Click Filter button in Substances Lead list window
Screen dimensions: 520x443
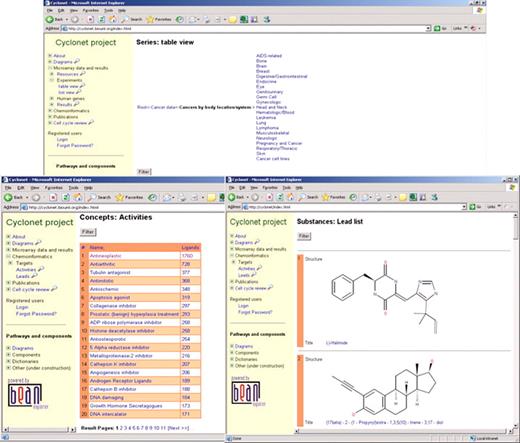tap(304, 236)
